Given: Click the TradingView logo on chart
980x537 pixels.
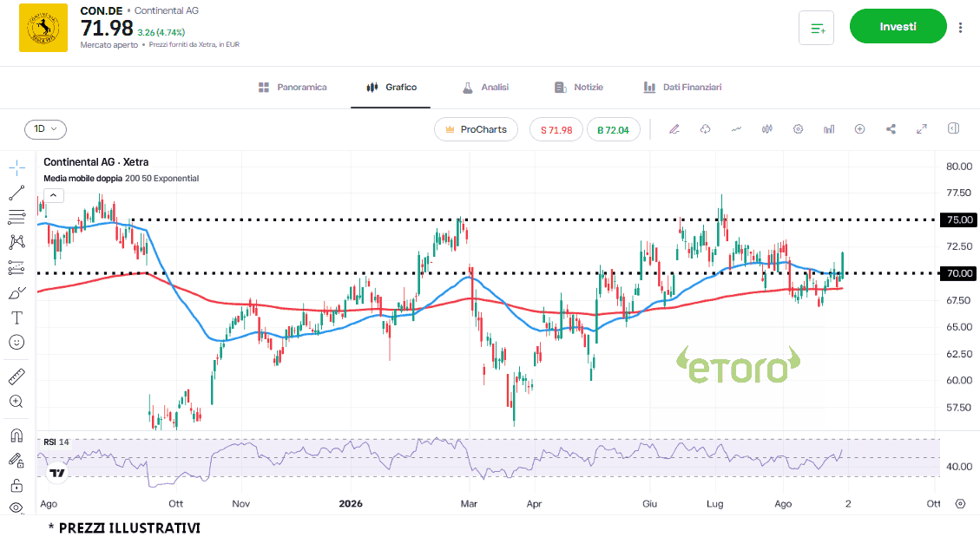Looking at the screenshot, I should [57, 474].
